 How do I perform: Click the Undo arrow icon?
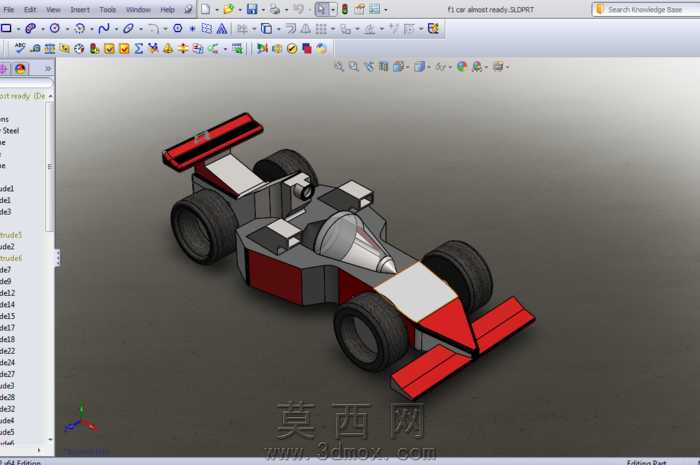click(x=299, y=9)
